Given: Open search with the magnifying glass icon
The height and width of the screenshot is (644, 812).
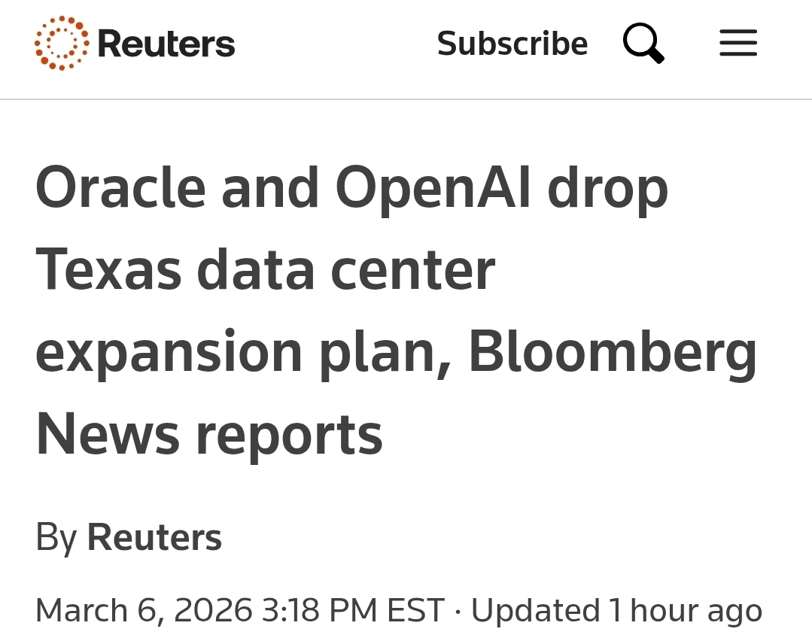Looking at the screenshot, I should (643, 43).
